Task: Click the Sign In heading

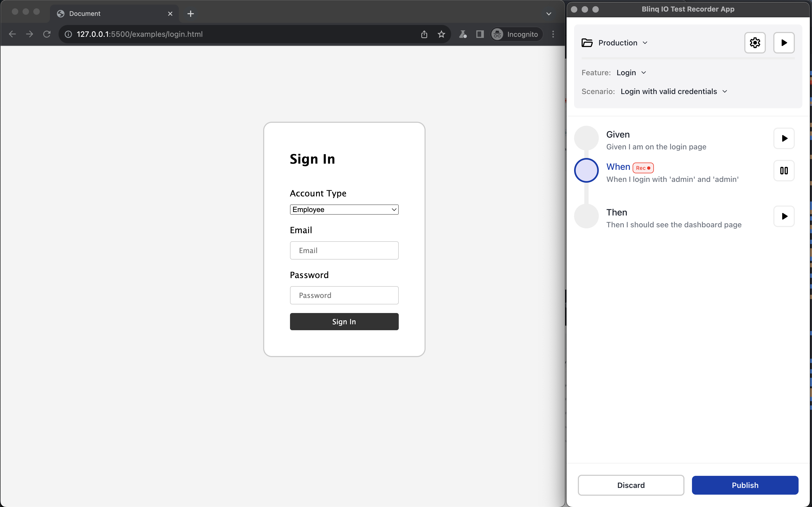Action: coord(312,159)
